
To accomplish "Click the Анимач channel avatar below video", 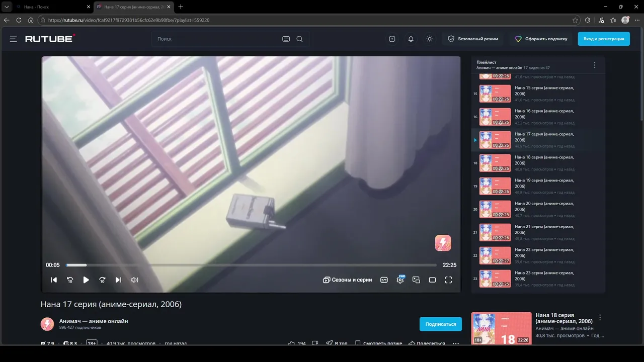I will (47, 324).
